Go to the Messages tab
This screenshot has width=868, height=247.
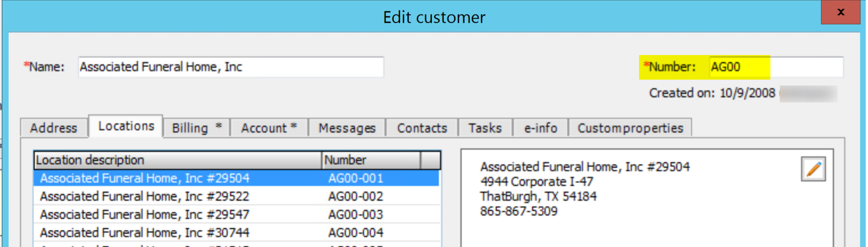pos(347,128)
